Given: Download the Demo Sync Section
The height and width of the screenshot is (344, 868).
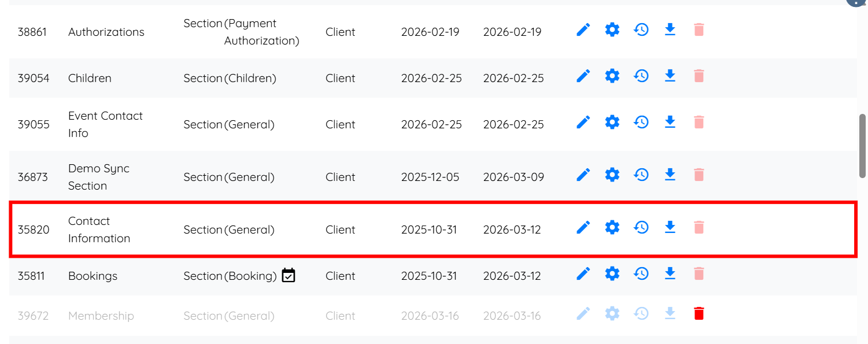Looking at the screenshot, I should [670, 175].
